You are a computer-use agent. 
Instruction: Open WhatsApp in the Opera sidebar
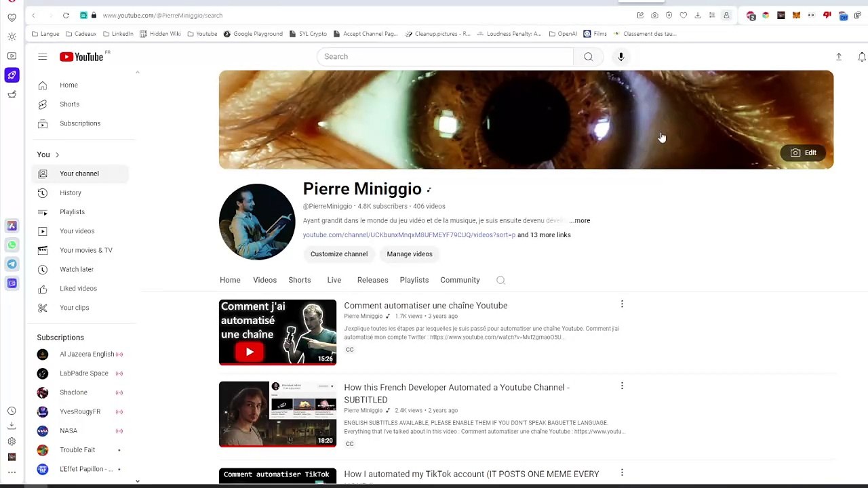click(x=12, y=245)
